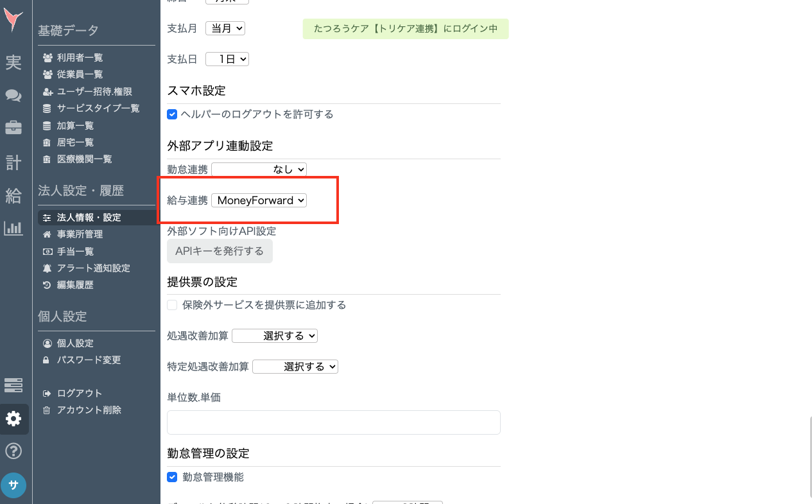Open the 給与 section icon
812x504 pixels.
tap(13, 196)
